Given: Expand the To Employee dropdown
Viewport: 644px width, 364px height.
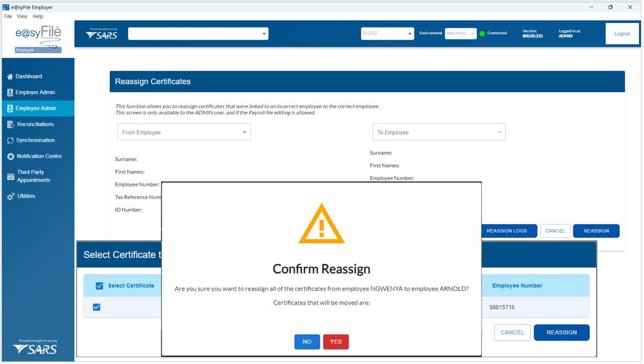Looking at the screenshot, I should (439, 132).
